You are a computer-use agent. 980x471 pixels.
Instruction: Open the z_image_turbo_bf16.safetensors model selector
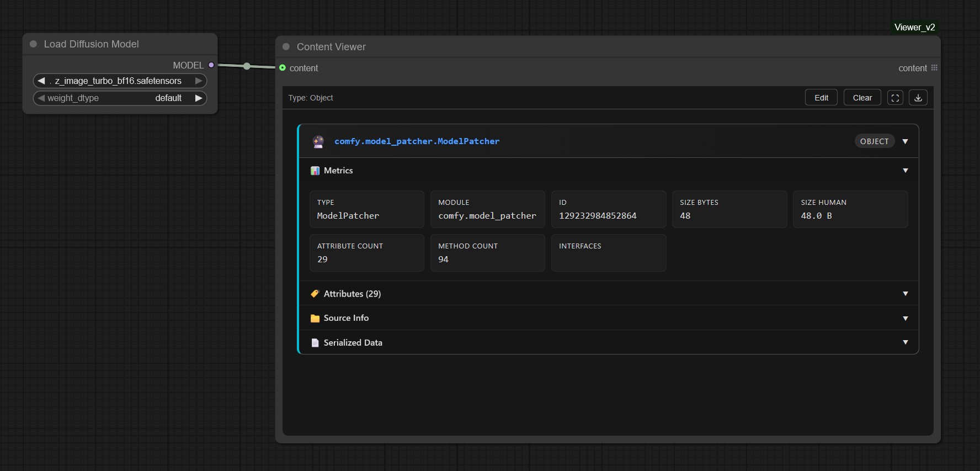pyautogui.click(x=120, y=81)
